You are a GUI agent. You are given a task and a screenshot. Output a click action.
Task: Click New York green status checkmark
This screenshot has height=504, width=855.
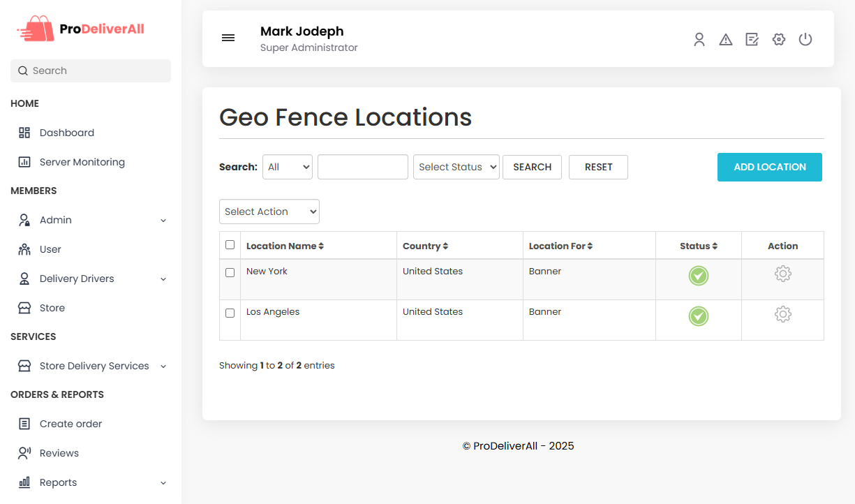click(x=699, y=276)
